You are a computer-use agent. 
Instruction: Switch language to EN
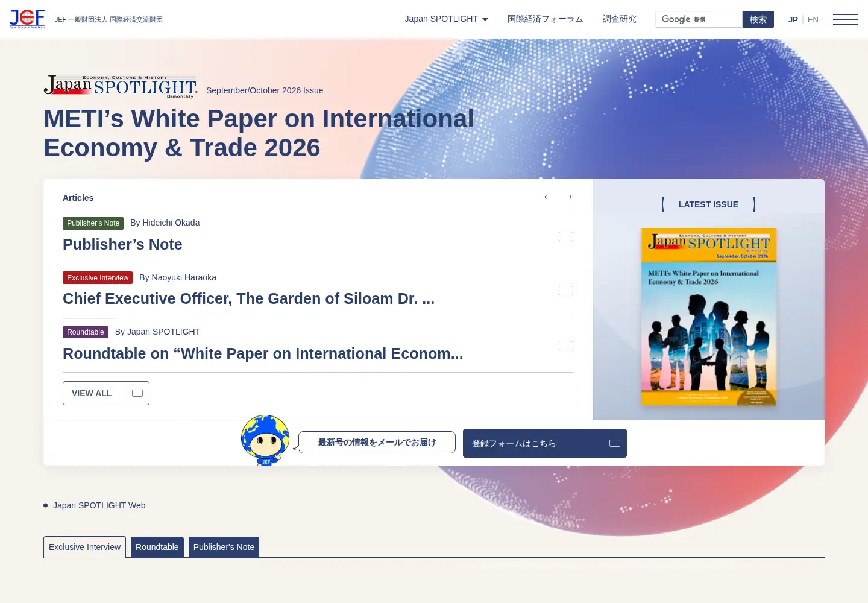[x=813, y=20]
